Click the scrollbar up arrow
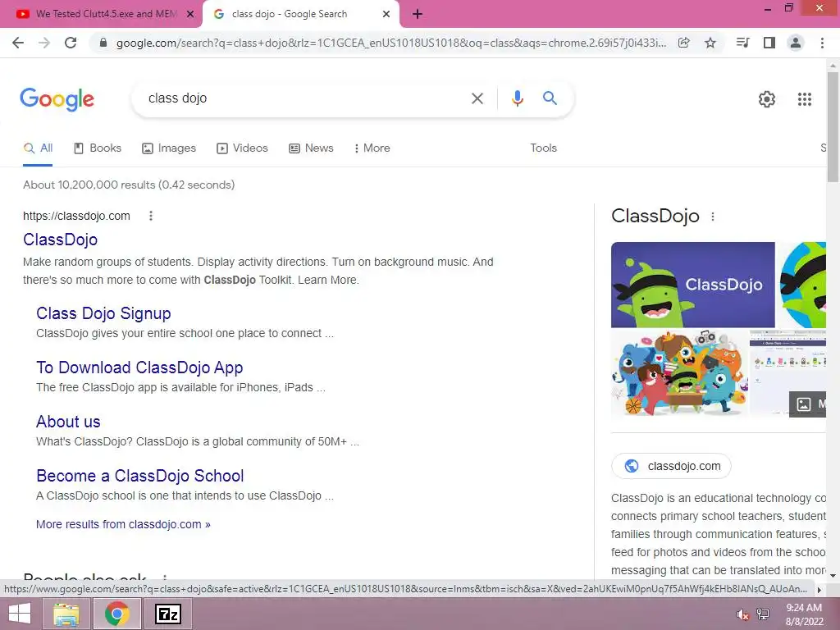The image size is (840, 630). coord(833,66)
